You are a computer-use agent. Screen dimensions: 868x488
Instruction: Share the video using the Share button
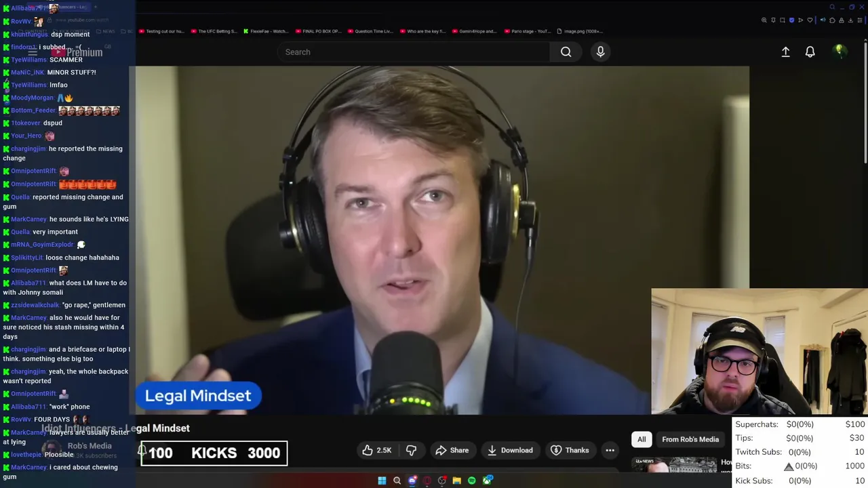pos(452,450)
